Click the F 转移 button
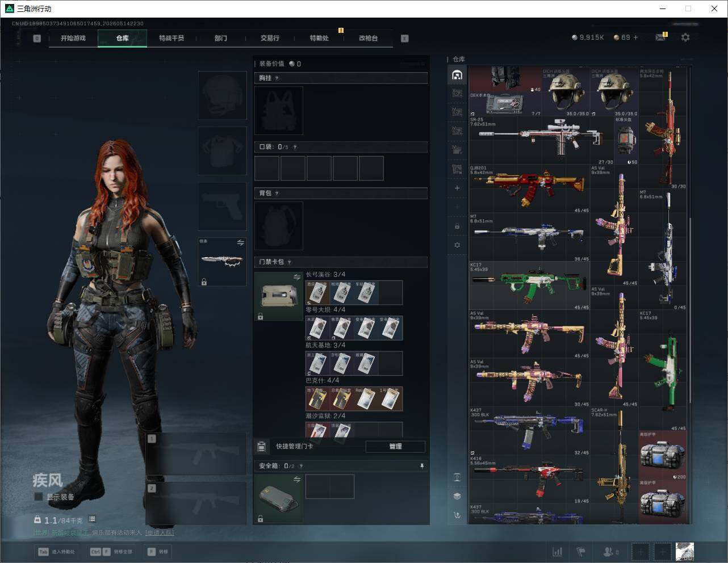The height and width of the screenshot is (563, 728). [x=158, y=552]
